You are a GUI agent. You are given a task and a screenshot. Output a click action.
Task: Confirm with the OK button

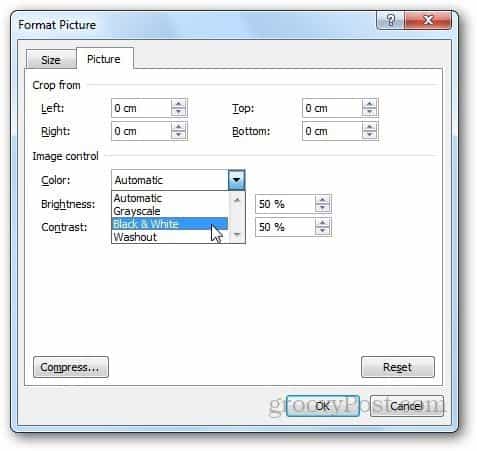pyautogui.click(x=323, y=406)
